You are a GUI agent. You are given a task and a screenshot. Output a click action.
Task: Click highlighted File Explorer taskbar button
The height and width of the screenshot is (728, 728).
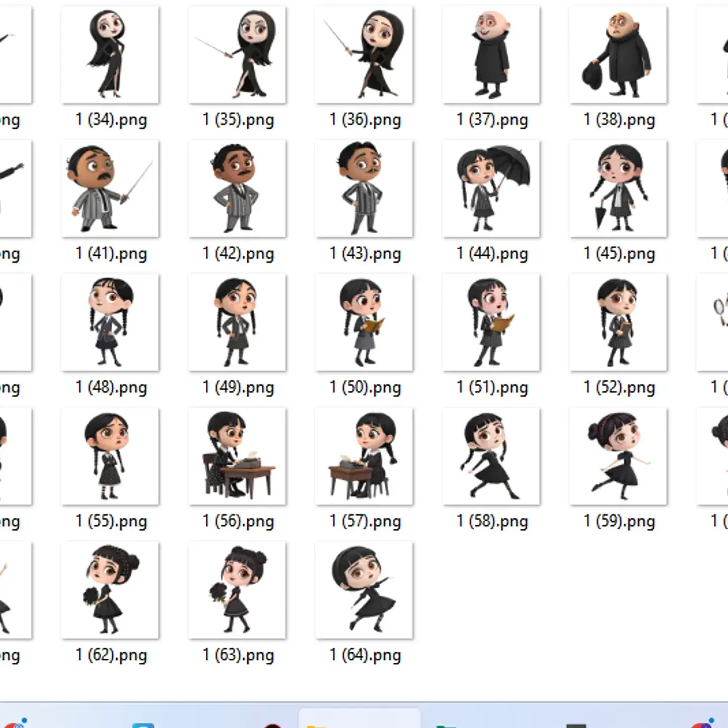click(359, 720)
